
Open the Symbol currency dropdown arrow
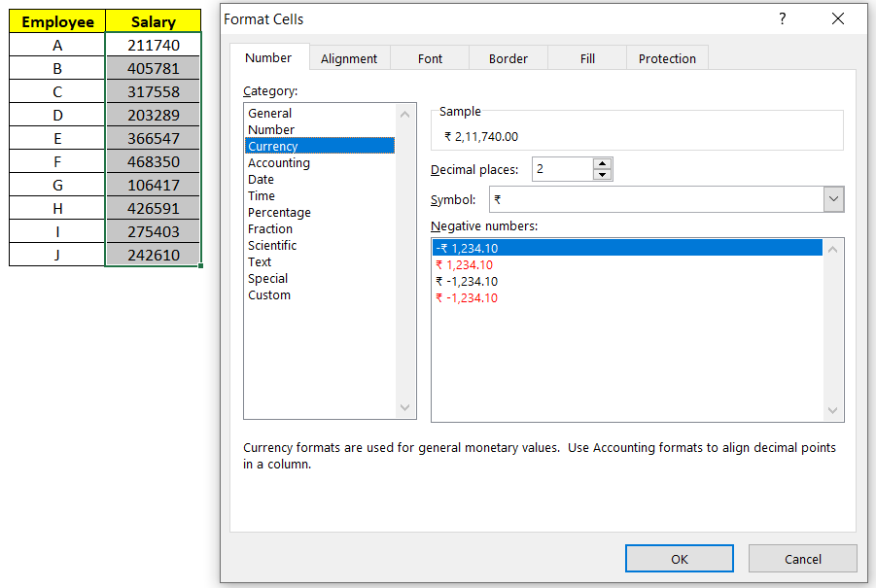[833, 200]
